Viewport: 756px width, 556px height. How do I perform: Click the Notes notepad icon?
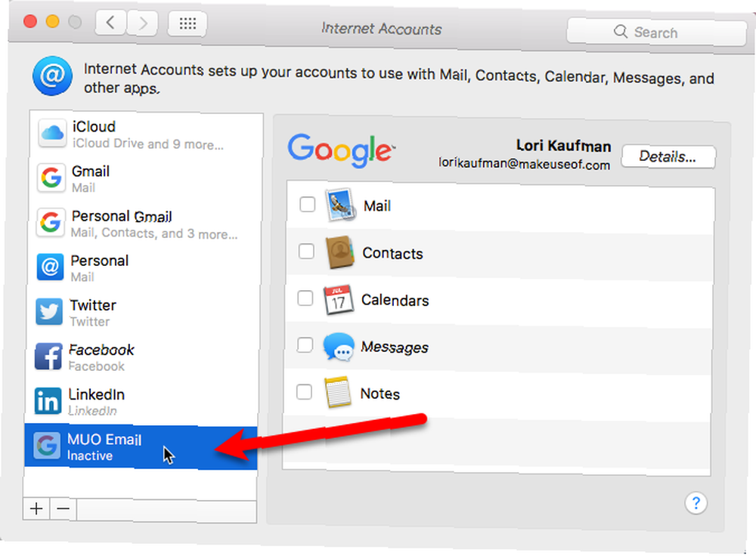click(337, 392)
